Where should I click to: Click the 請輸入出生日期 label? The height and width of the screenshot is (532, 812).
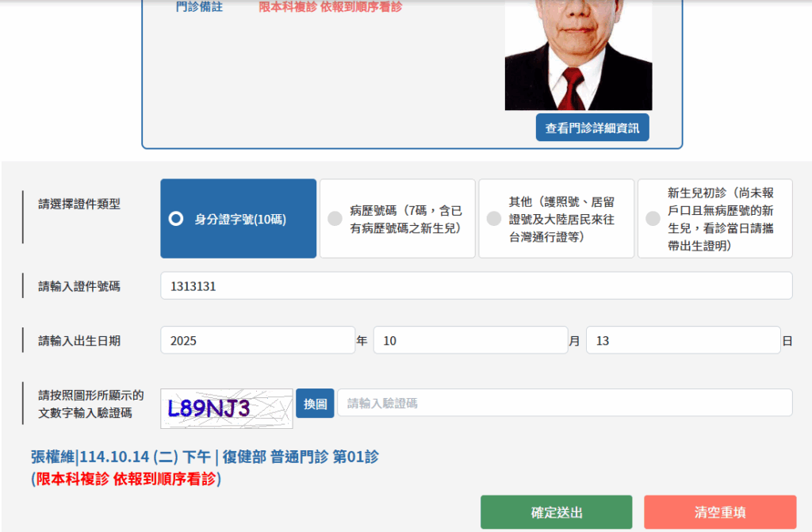(x=79, y=341)
